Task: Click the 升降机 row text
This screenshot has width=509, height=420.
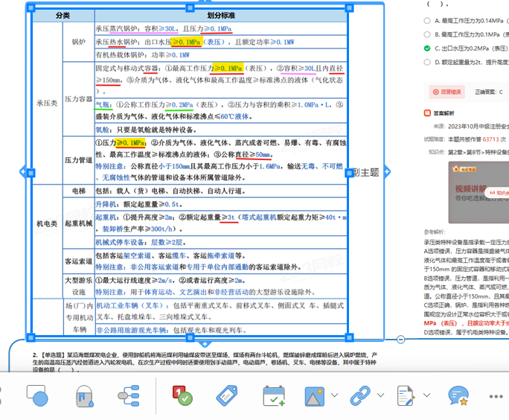Action: click(x=138, y=204)
